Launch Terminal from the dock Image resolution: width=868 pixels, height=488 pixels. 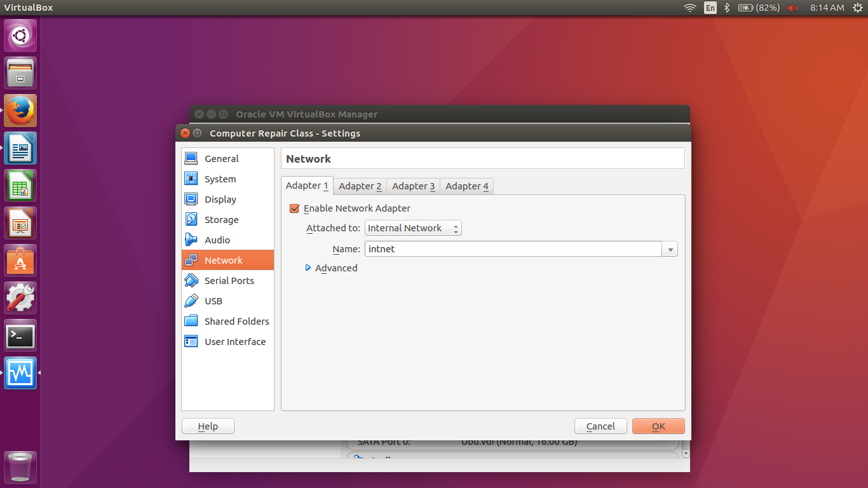pyautogui.click(x=20, y=335)
